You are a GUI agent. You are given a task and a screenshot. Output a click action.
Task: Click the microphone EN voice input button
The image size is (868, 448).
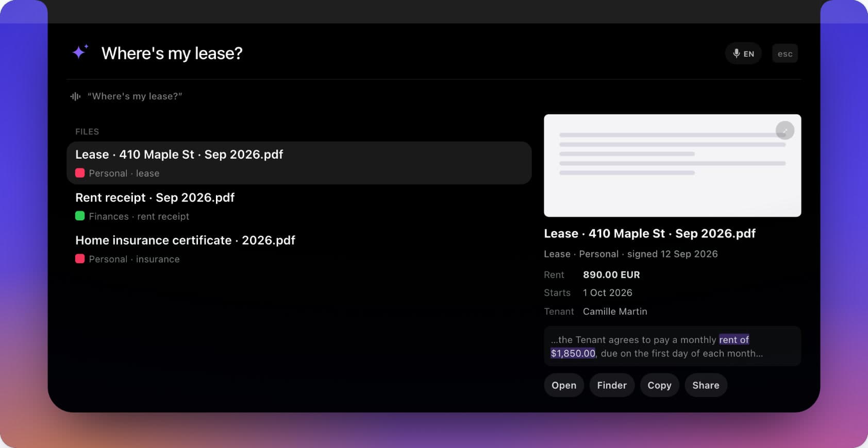pyautogui.click(x=743, y=54)
